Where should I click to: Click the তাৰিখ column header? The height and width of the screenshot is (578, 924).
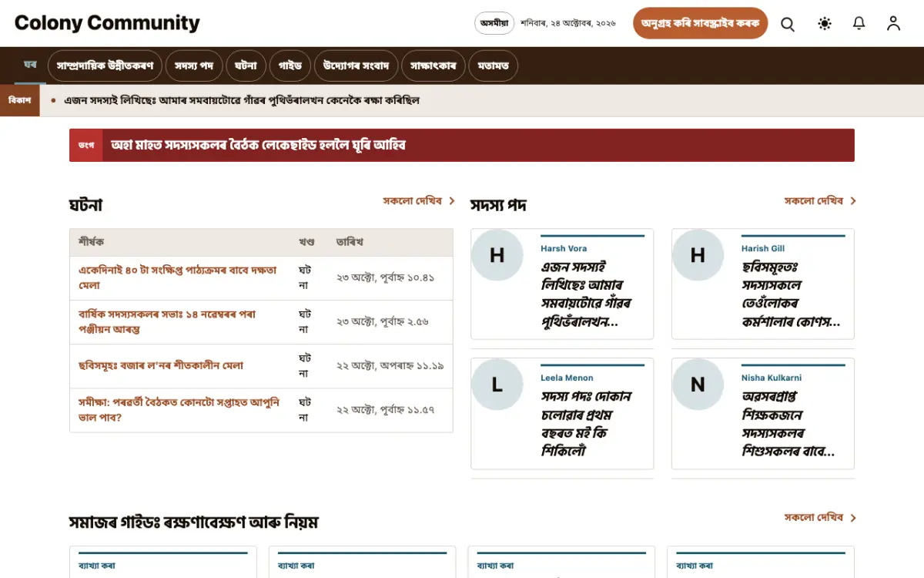coord(350,242)
